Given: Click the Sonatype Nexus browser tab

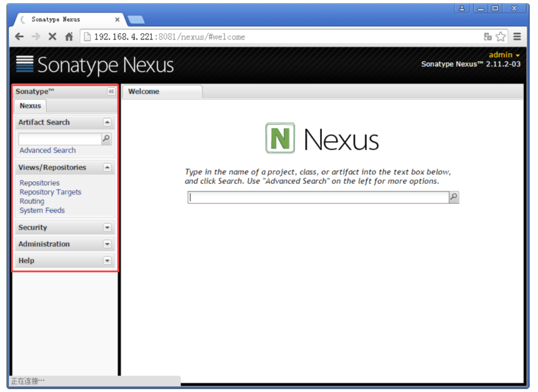Looking at the screenshot, I should coord(67,19).
